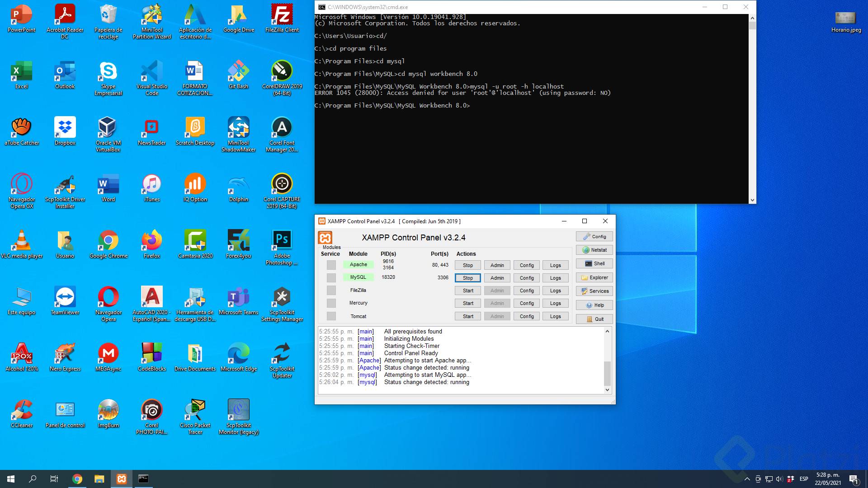
Task: Select the Microsoft Edge desktop icon
Action: [x=238, y=357]
